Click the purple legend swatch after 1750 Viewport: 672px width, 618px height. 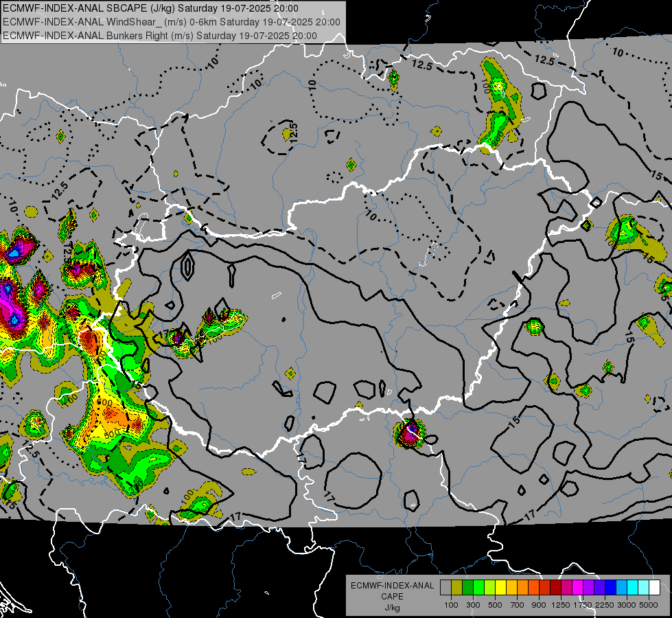588,588
